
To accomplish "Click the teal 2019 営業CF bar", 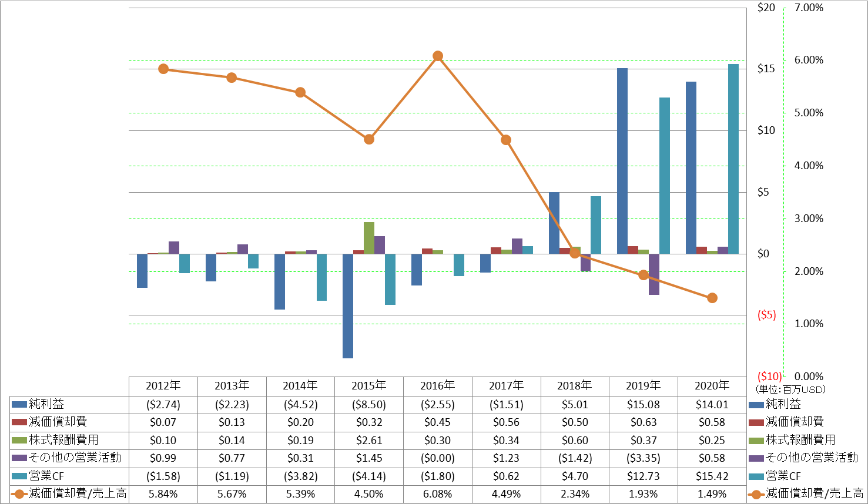I will tap(665, 176).
